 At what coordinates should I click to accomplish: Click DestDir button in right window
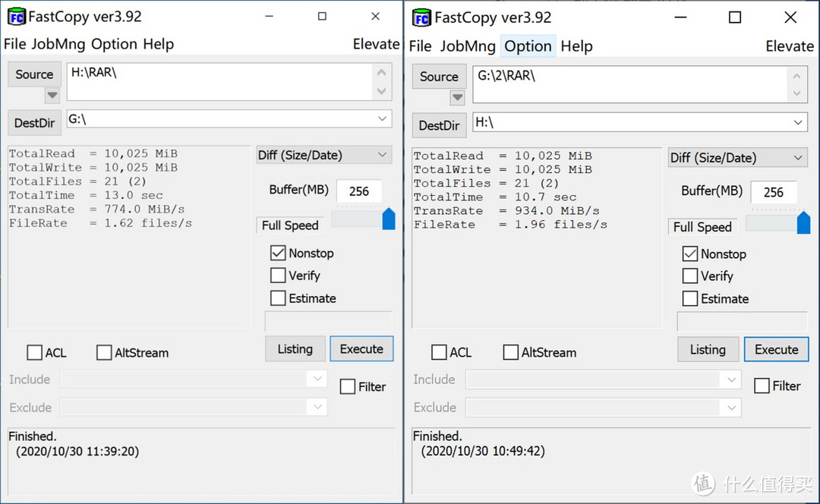[x=440, y=125]
